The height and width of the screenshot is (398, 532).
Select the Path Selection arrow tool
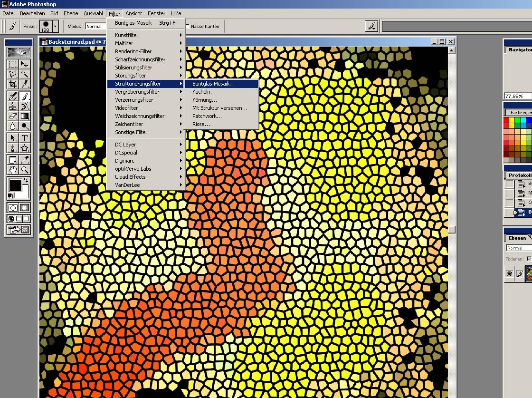point(13,138)
